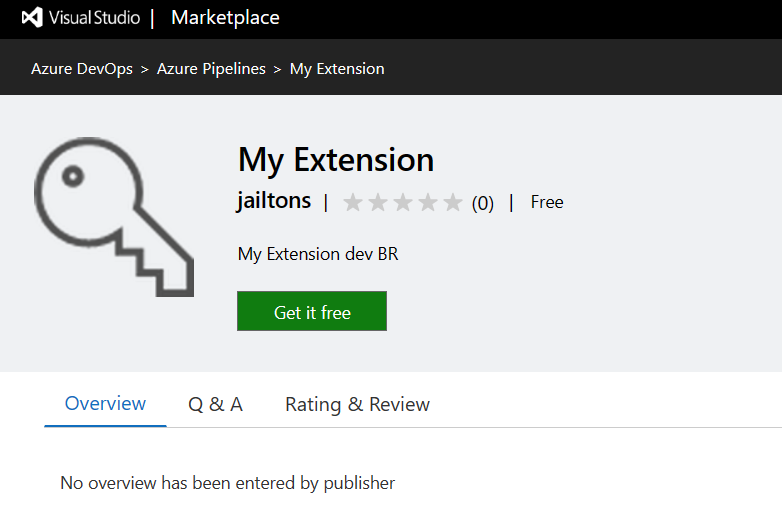Click the Visual Studio logo icon
Viewport: 782px width, 512px height.
(x=32, y=18)
